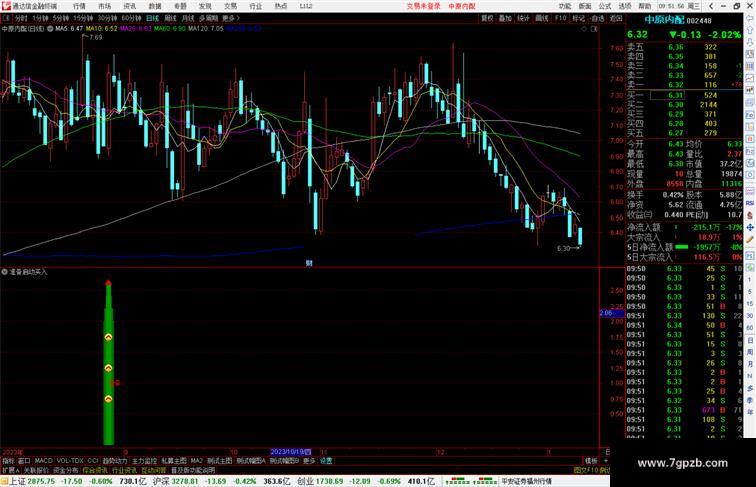Click the 标记 mark button

pyautogui.click(x=578, y=18)
